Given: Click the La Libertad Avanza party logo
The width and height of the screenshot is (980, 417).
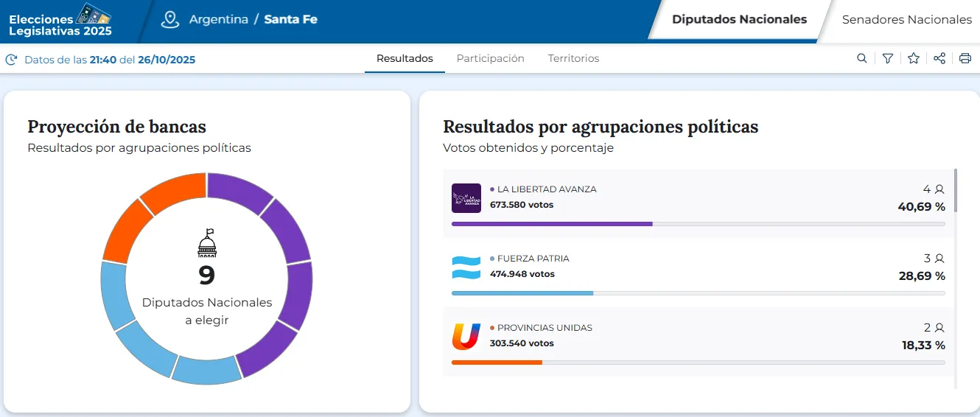Looking at the screenshot, I should click(x=466, y=198).
